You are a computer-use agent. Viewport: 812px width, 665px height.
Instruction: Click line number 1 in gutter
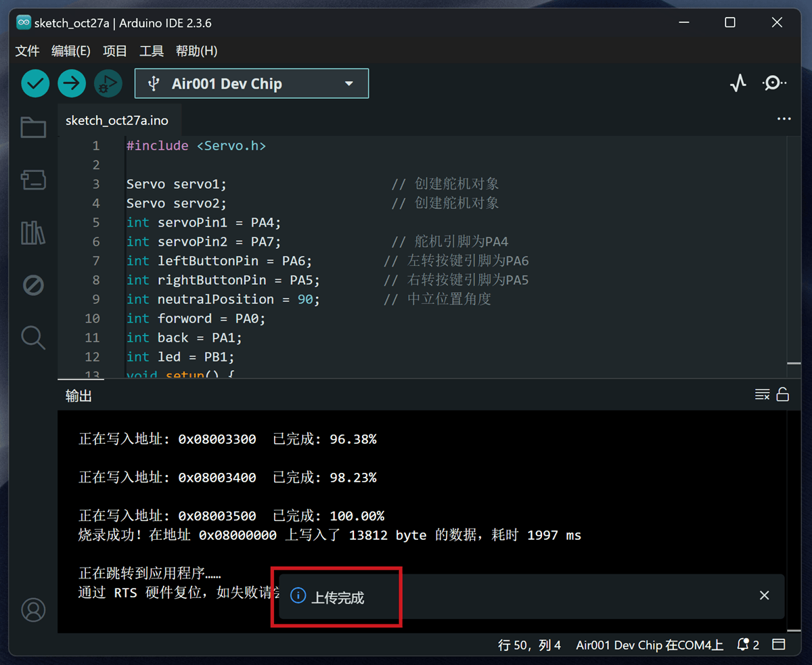click(95, 145)
